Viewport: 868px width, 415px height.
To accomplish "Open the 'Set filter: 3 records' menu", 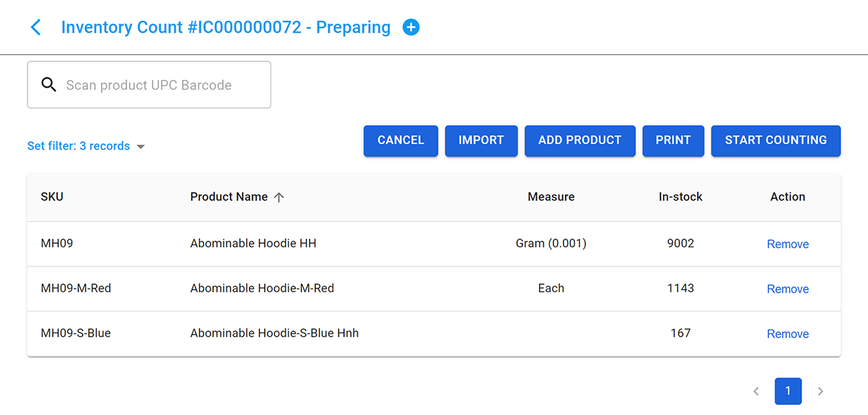I will [x=79, y=146].
